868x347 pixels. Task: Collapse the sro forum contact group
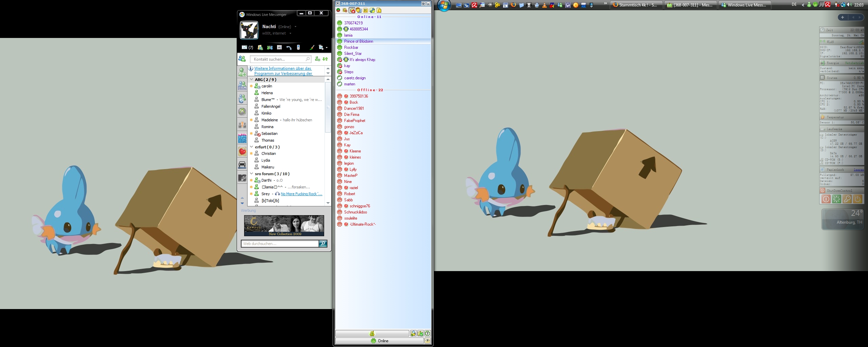coord(252,174)
